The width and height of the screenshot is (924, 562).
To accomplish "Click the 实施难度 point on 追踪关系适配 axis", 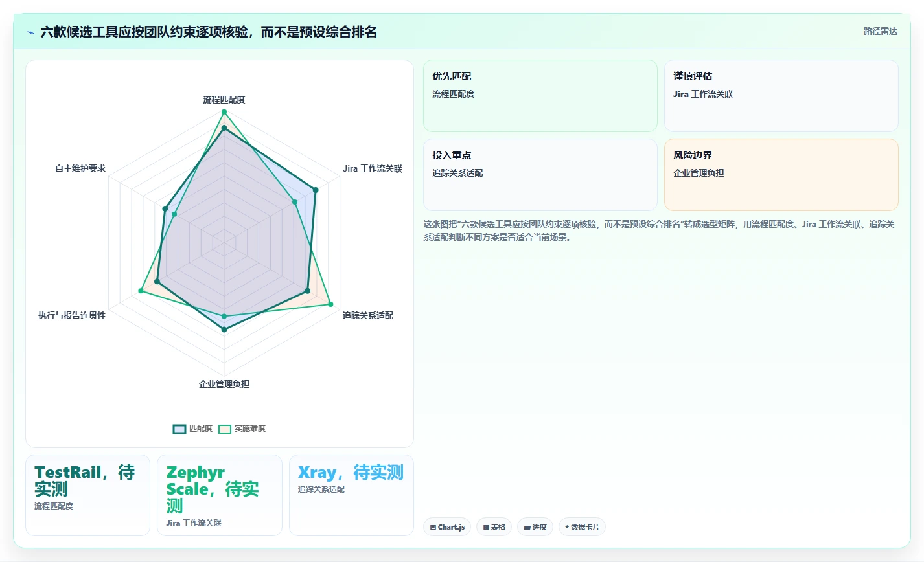I will coord(330,304).
